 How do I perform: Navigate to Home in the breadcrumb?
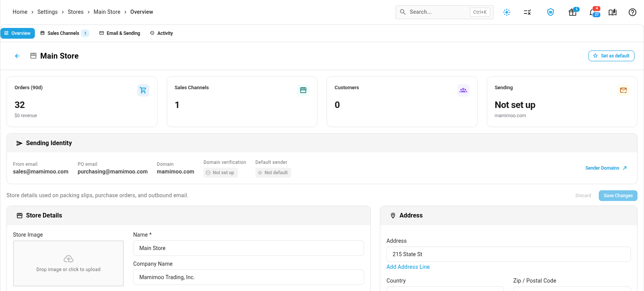click(20, 12)
